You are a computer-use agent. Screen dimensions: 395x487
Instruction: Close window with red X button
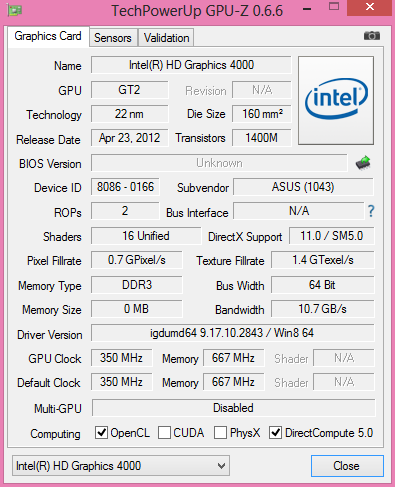click(x=369, y=7)
